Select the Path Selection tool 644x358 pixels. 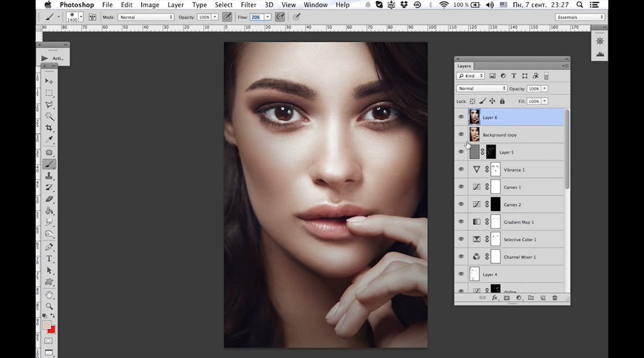point(49,271)
